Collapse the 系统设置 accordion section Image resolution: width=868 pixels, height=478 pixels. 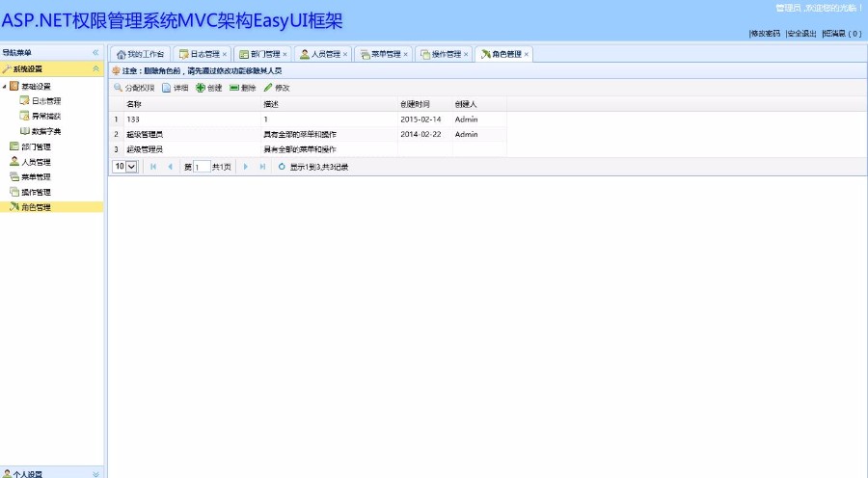pyautogui.click(x=95, y=69)
